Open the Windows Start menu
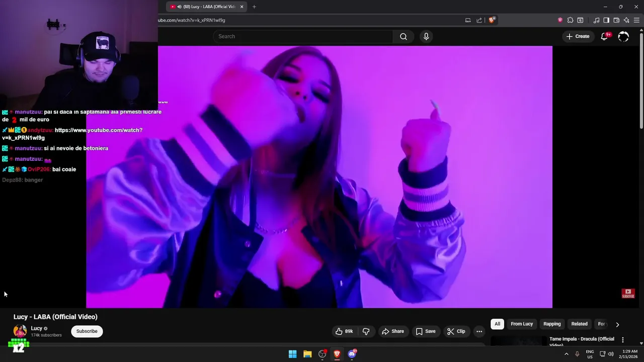This screenshot has height=362, width=644. (x=292, y=354)
